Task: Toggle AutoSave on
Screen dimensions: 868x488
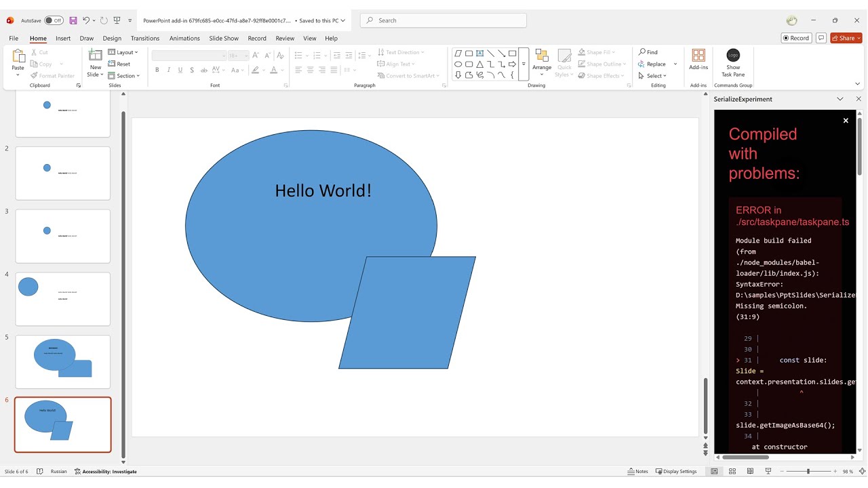Action: coord(54,20)
